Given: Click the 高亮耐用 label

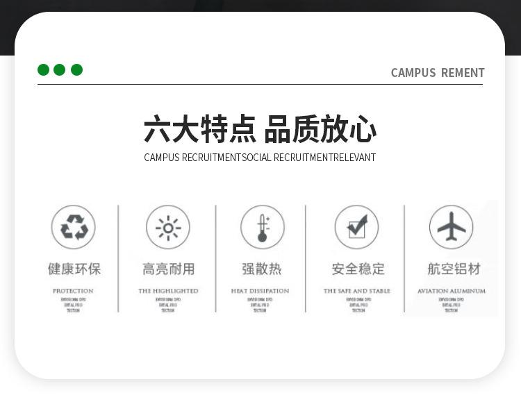Looking at the screenshot, I should point(168,269).
